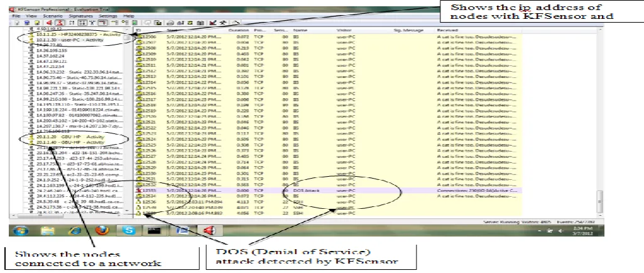Click the system tray volume icon
Screen dimensions: 644x273
point(560,231)
